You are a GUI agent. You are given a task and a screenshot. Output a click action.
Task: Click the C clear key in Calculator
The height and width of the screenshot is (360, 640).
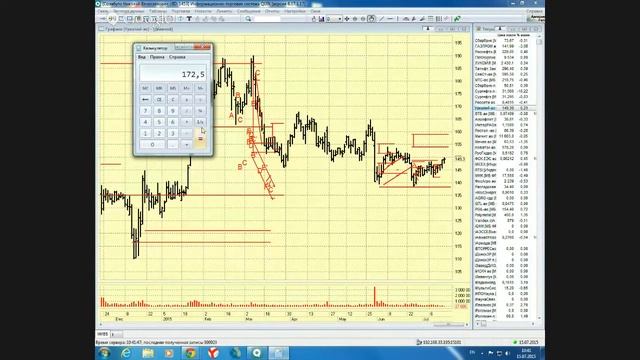tap(173, 100)
